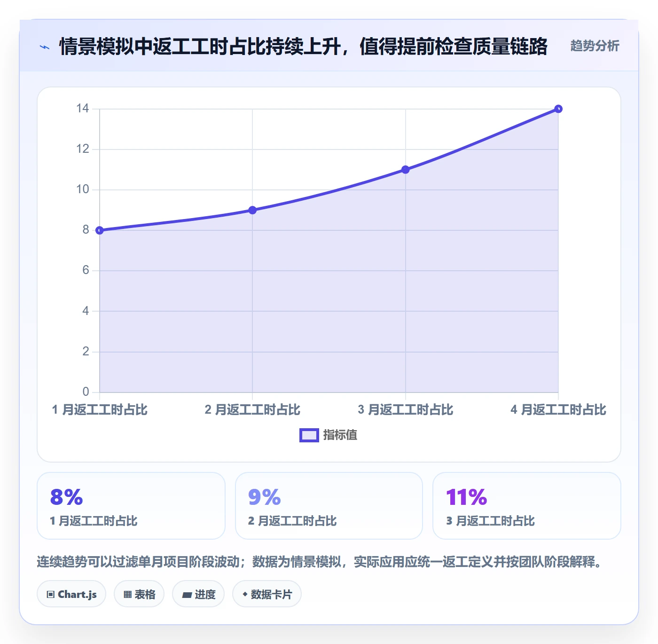Open the 11% 3 月返工工时占比 card

point(527,506)
